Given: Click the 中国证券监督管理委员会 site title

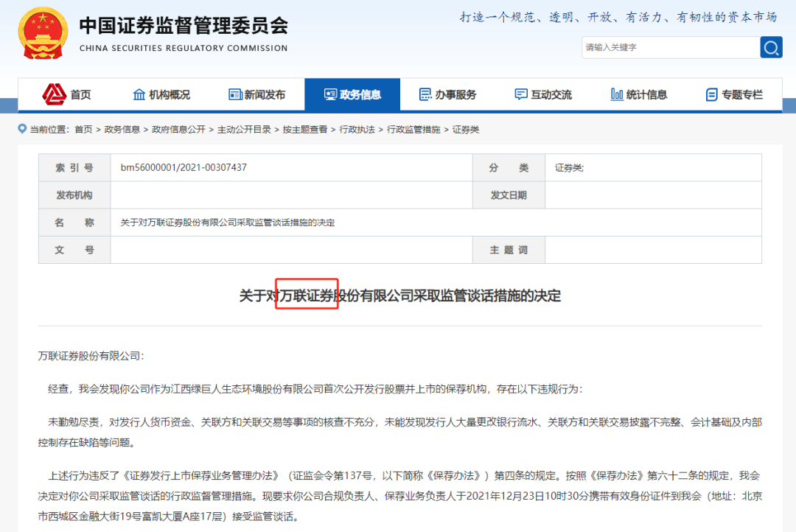Looking at the screenshot, I should [184, 25].
